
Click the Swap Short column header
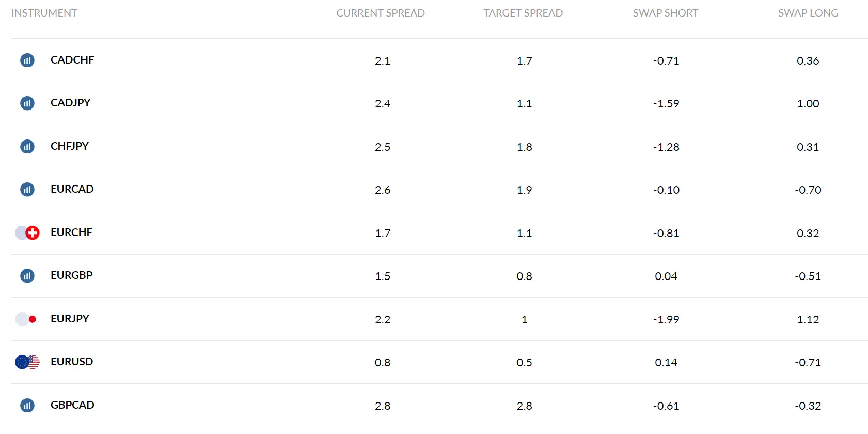[x=666, y=13]
